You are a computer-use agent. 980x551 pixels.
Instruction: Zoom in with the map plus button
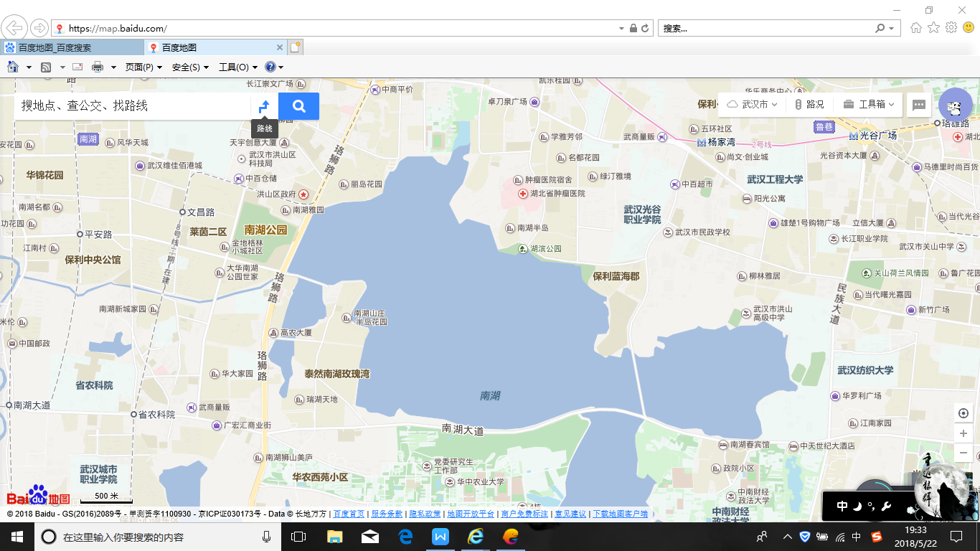(x=963, y=433)
